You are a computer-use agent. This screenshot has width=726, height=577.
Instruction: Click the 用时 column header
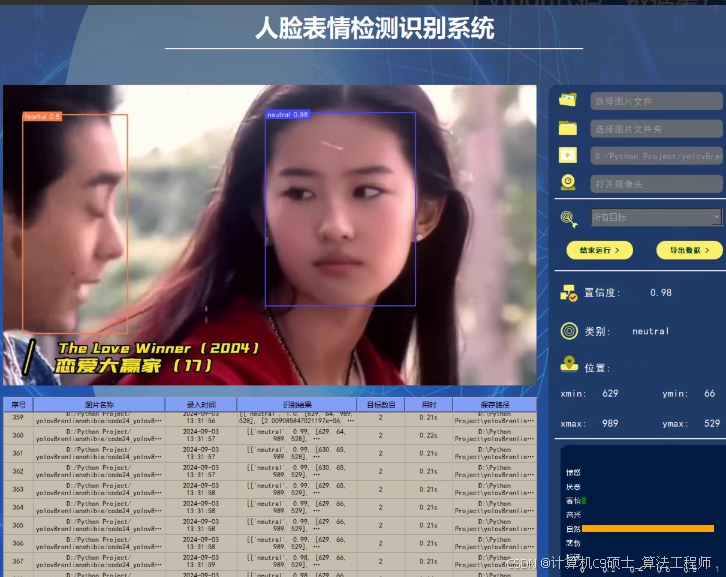click(x=429, y=405)
